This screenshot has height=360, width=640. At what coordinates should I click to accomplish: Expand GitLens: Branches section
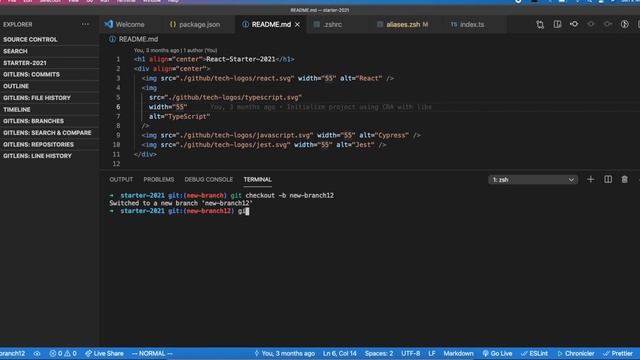[x=49, y=121]
